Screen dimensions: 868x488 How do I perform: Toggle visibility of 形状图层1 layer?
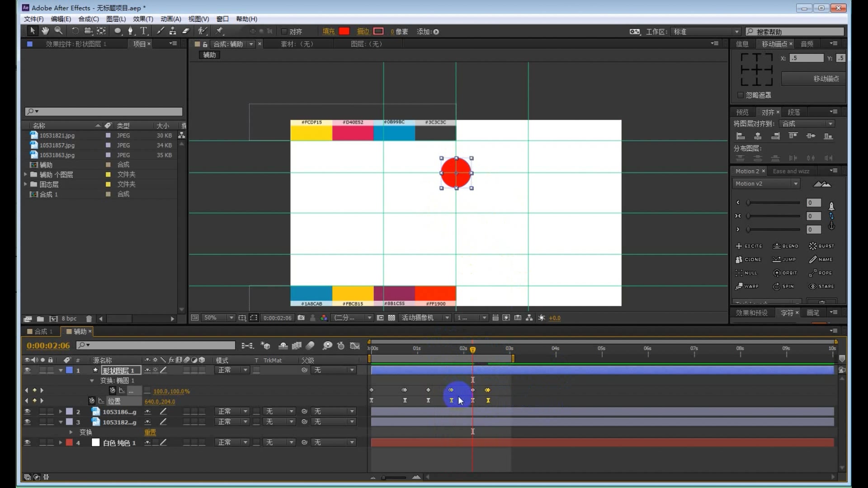(27, 370)
